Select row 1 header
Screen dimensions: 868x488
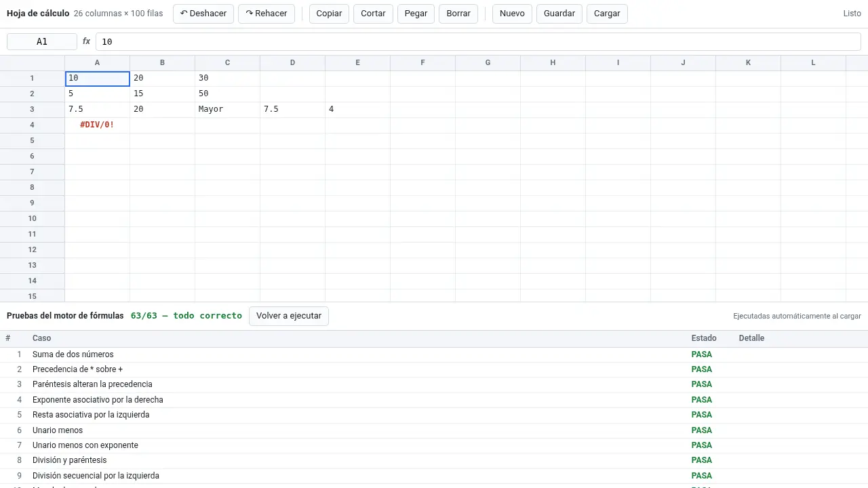32,79
